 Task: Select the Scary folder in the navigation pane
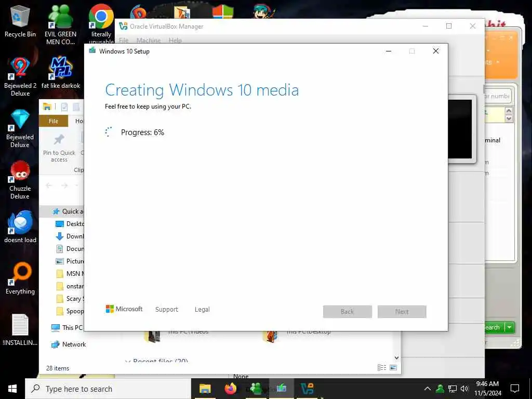pos(69,299)
